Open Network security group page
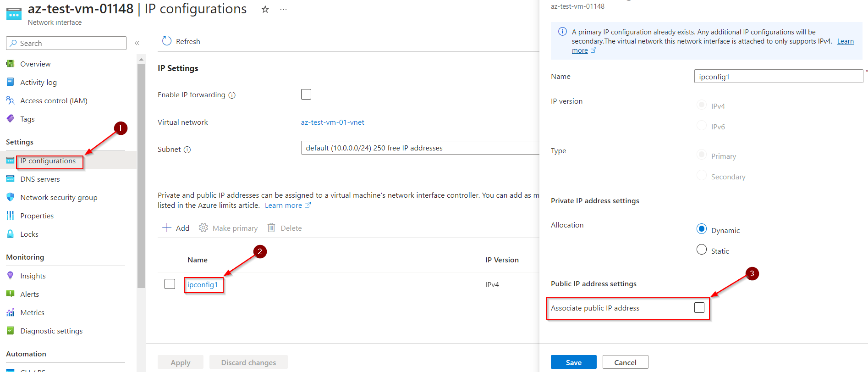Image resolution: width=868 pixels, height=372 pixels. [59, 197]
